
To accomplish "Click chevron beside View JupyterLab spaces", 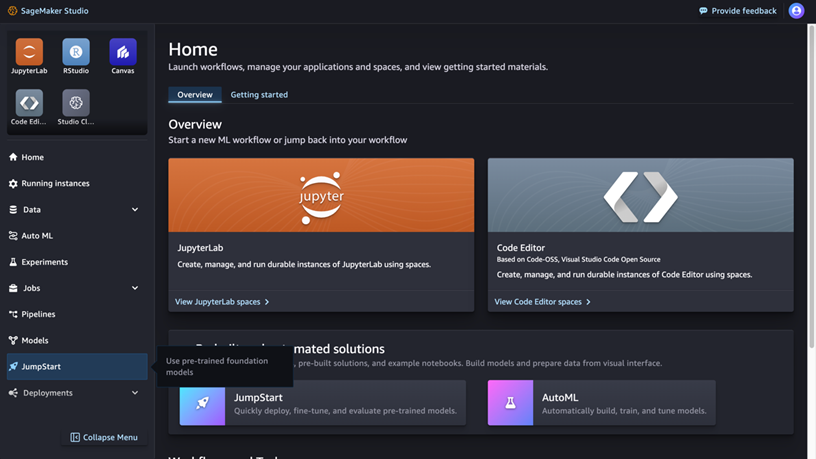I will pyautogui.click(x=267, y=302).
